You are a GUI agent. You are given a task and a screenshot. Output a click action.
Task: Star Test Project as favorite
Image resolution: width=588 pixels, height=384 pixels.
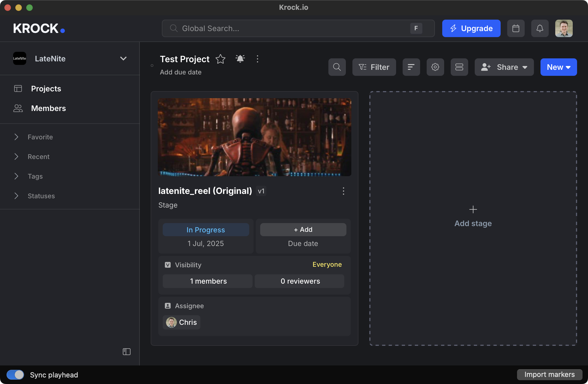220,59
